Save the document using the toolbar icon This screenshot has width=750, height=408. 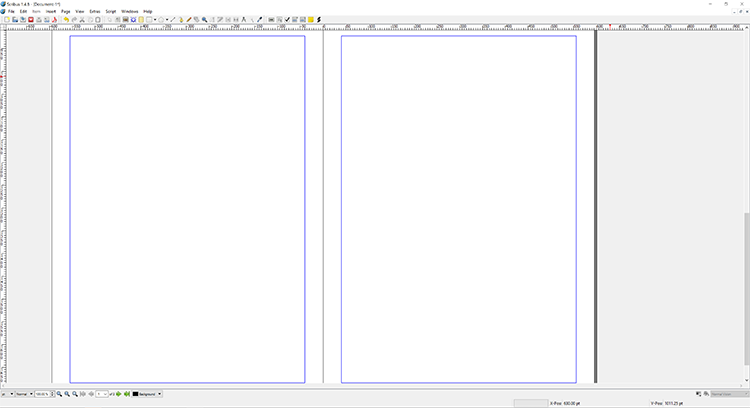click(22, 20)
